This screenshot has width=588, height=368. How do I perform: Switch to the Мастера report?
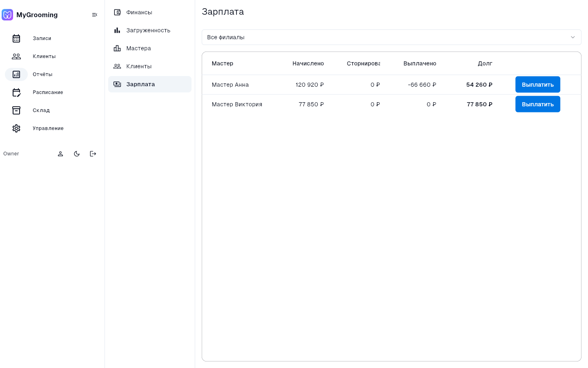tap(150, 48)
